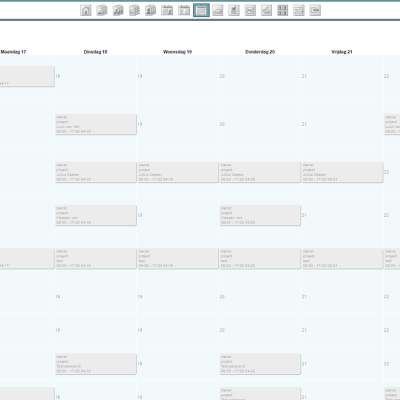Open the test event on 04-18
The image size is (400, 400).
[96, 259]
